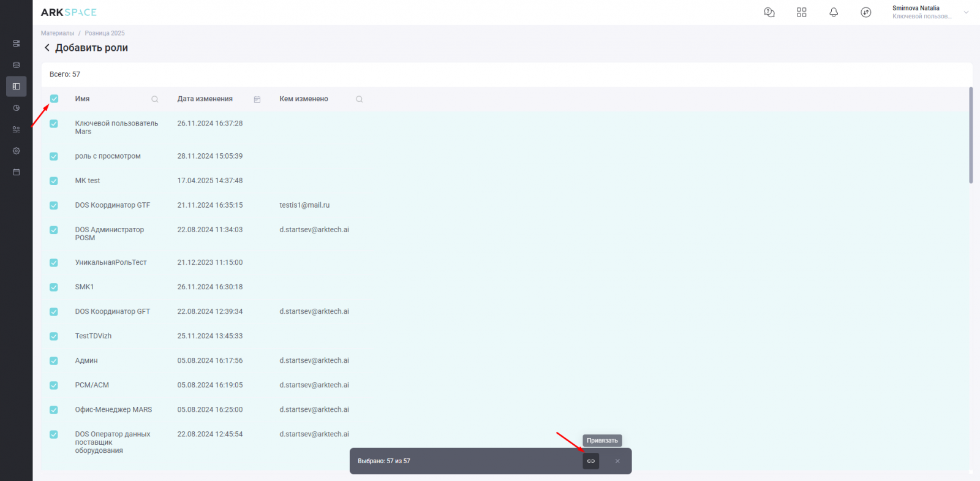Open date filter in Дата изменения column
Screen dimensions: 980x481
257,99
